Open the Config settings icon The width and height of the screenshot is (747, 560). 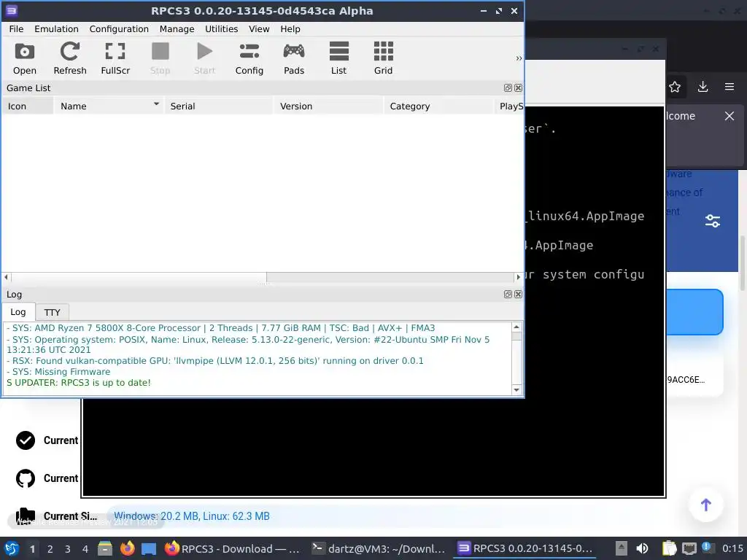249,58
